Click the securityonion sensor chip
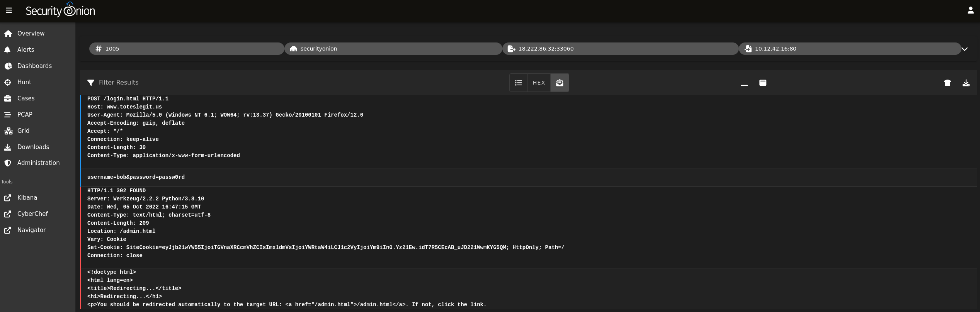Screen dimensions: 980x312 point(393,49)
